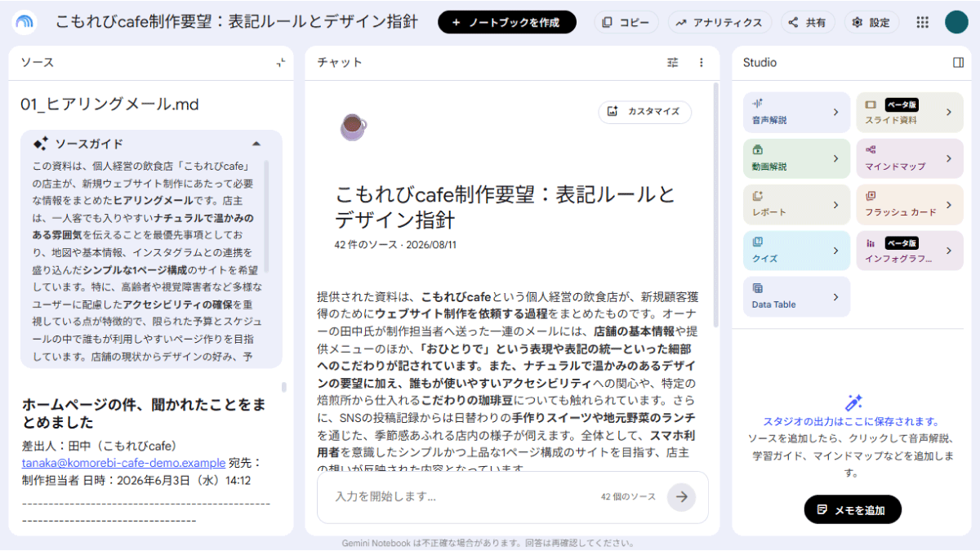Open フラッシュ カード options chevron

point(949,205)
